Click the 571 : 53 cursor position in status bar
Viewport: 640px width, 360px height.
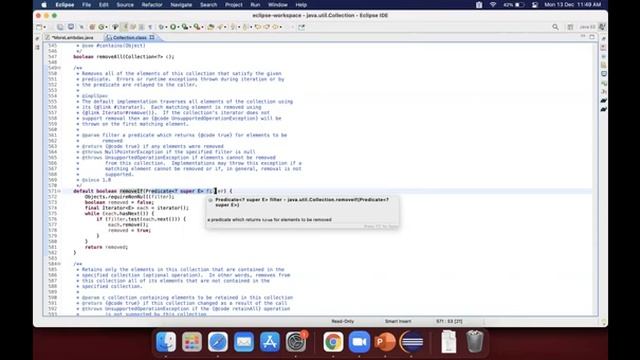449,321
